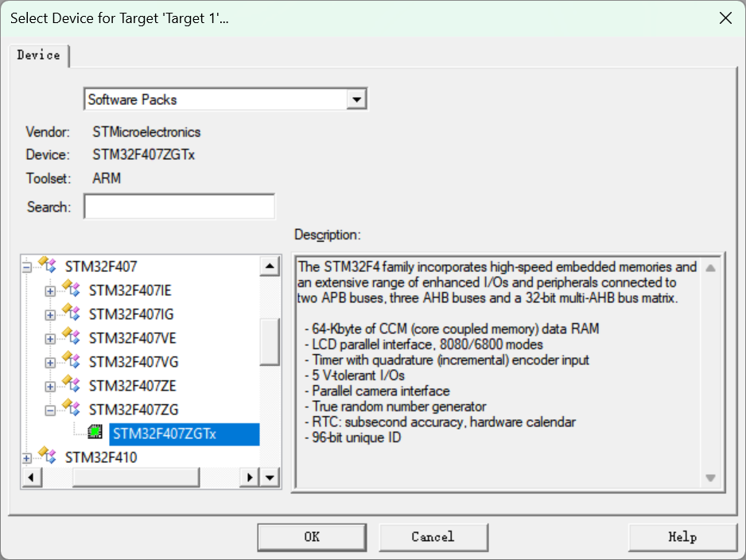Select STM32F407VE tree entry
Viewport: 746px width, 560px height.
click(132, 338)
